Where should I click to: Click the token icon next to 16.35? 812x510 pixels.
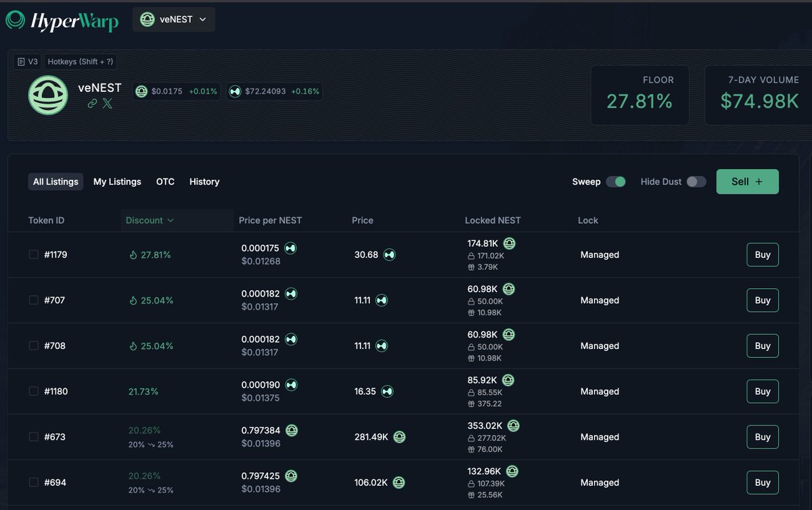click(x=387, y=391)
